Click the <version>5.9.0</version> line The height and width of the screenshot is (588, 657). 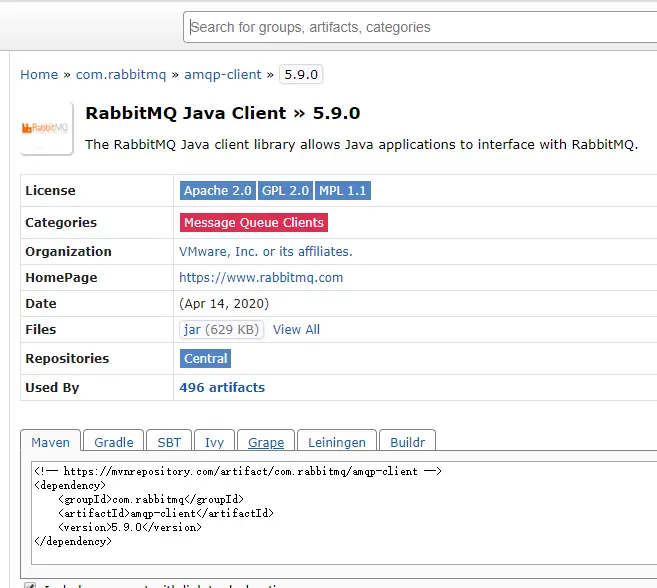coord(130,527)
